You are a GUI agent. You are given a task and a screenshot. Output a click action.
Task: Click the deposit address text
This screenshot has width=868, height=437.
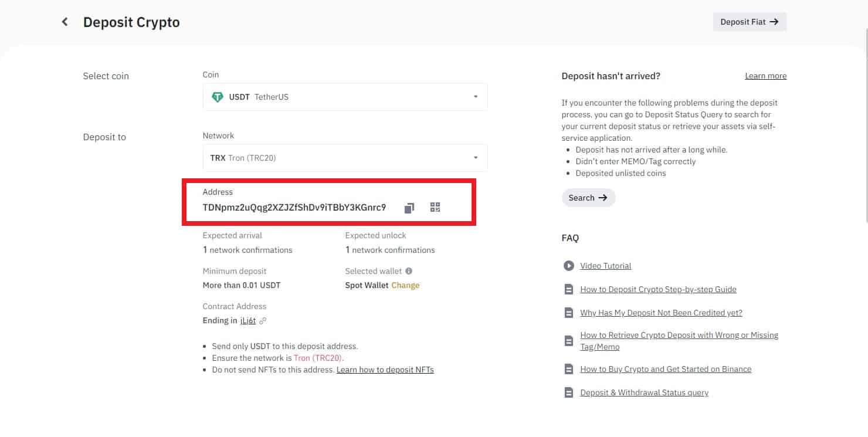click(x=294, y=208)
